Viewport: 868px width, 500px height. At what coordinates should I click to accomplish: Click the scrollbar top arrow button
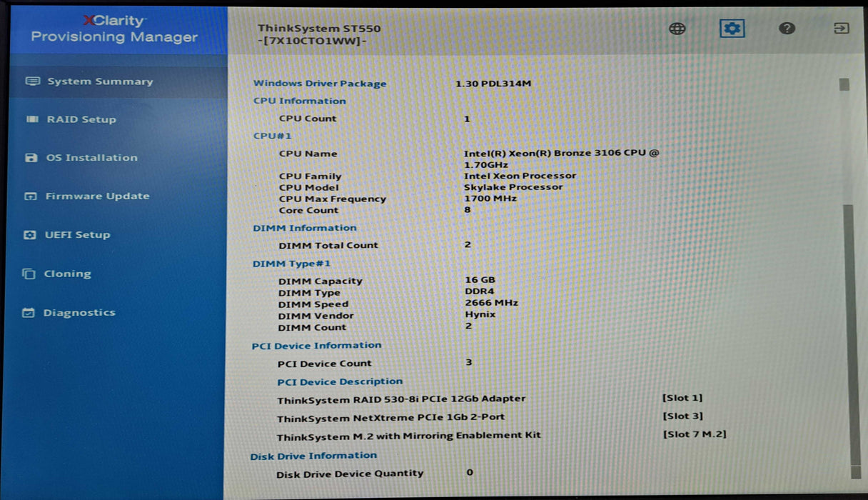[844, 85]
